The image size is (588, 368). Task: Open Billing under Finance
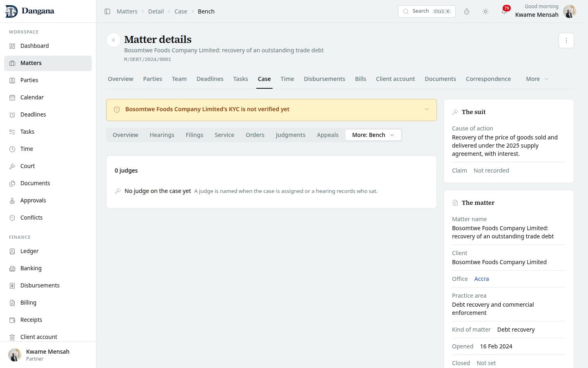[48, 303]
